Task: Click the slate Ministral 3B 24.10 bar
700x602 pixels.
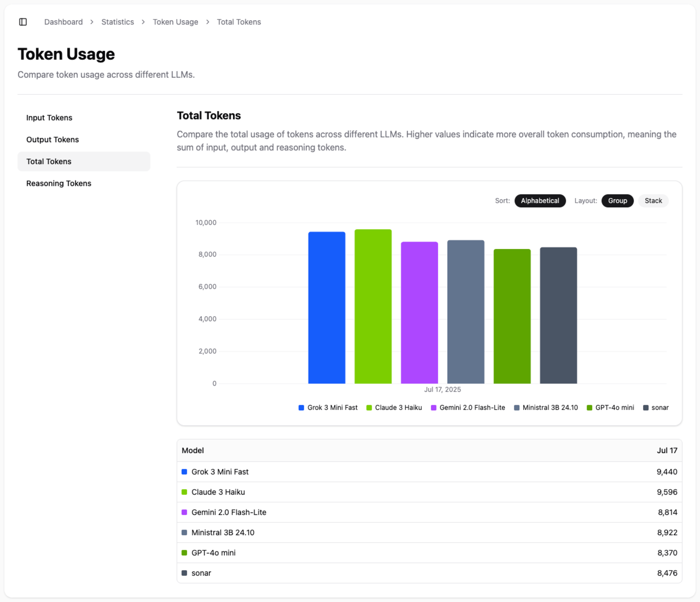Action: tap(466, 312)
